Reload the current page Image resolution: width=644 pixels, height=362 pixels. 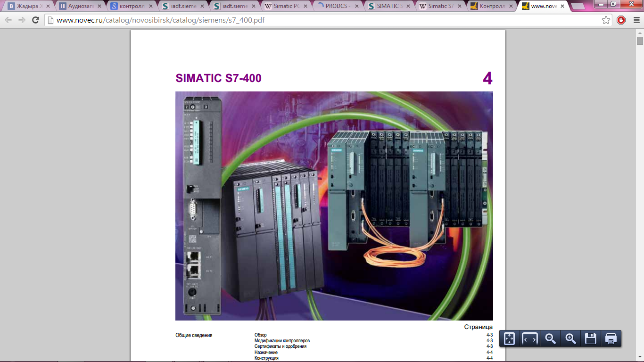click(35, 20)
